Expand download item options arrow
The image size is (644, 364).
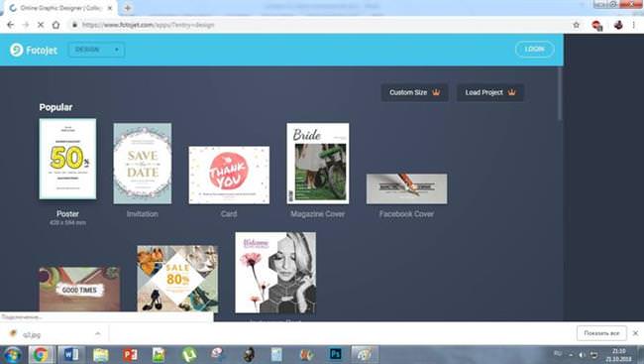[x=98, y=334]
